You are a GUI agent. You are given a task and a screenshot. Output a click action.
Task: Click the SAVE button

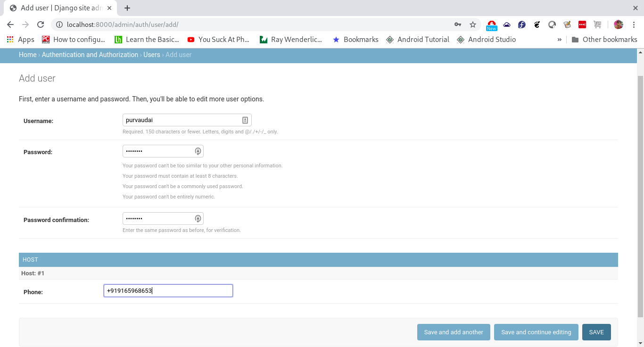pos(596,332)
